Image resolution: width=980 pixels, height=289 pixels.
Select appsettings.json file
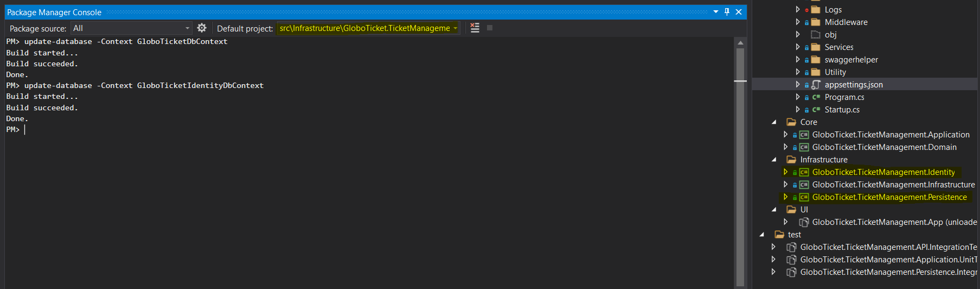point(854,85)
